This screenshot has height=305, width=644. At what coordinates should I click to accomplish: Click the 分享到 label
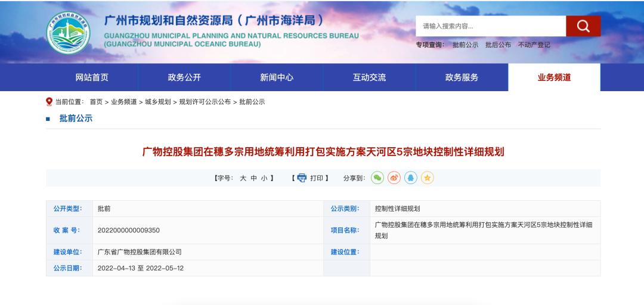[354, 178]
